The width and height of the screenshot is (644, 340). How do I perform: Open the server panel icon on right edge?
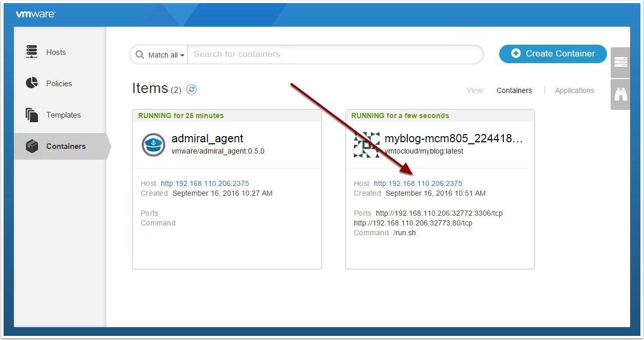tap(620, 62)
